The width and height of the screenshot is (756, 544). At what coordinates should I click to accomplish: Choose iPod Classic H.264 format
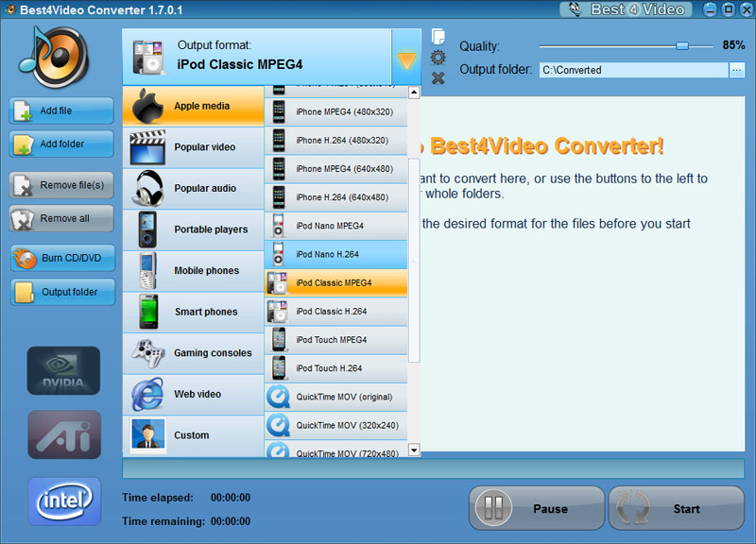[336, 312]
